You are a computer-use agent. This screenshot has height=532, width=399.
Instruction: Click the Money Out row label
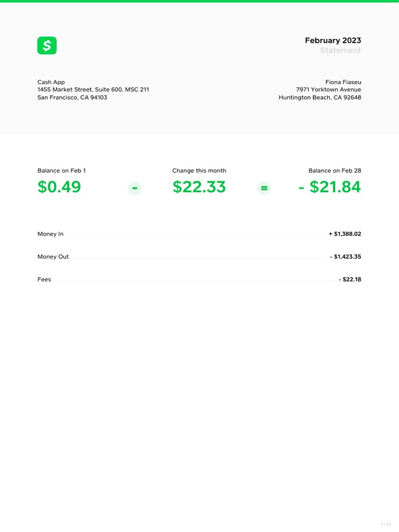53,257
